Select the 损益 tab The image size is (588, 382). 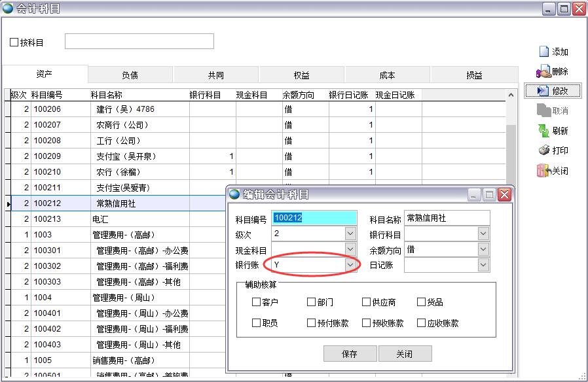[x=474, y=75]
